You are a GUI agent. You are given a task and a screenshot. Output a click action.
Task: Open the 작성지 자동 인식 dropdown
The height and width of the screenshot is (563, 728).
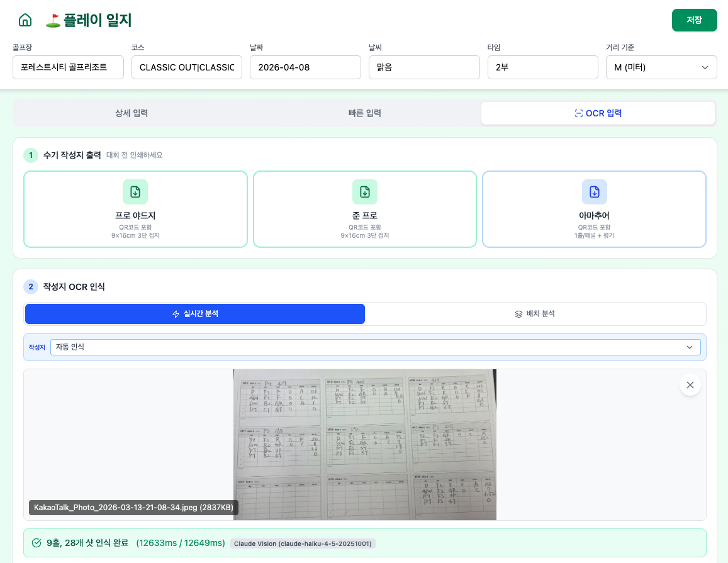click(376, 347)
